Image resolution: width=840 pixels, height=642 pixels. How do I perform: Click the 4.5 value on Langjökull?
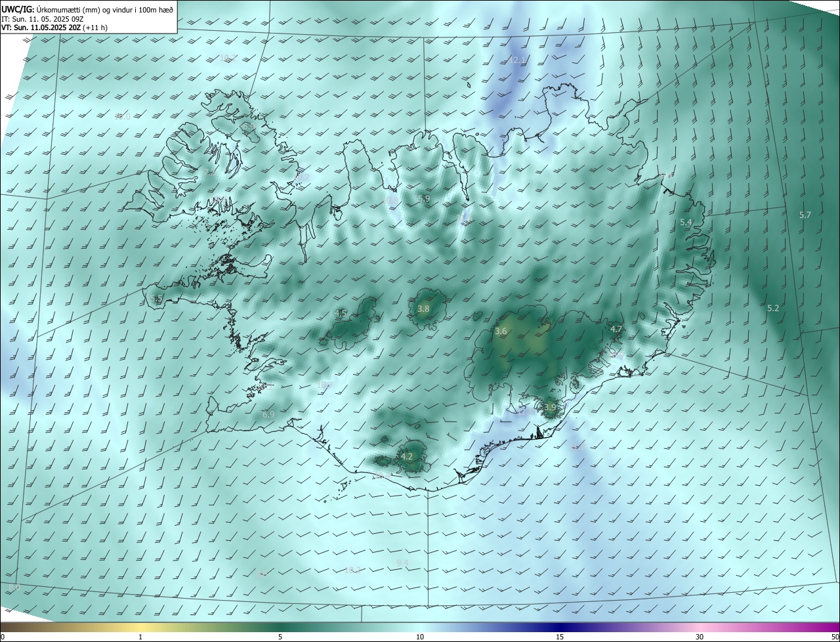point(341,313)
